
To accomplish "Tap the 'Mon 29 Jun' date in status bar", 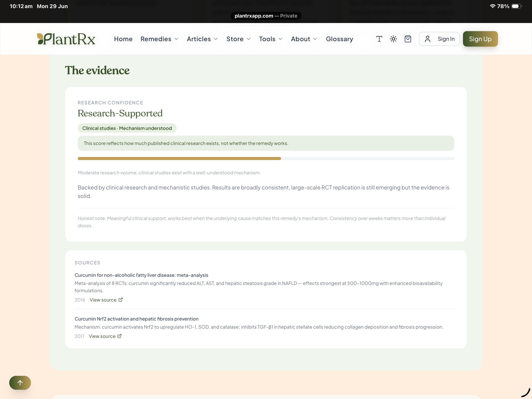I will coord(52,6).
